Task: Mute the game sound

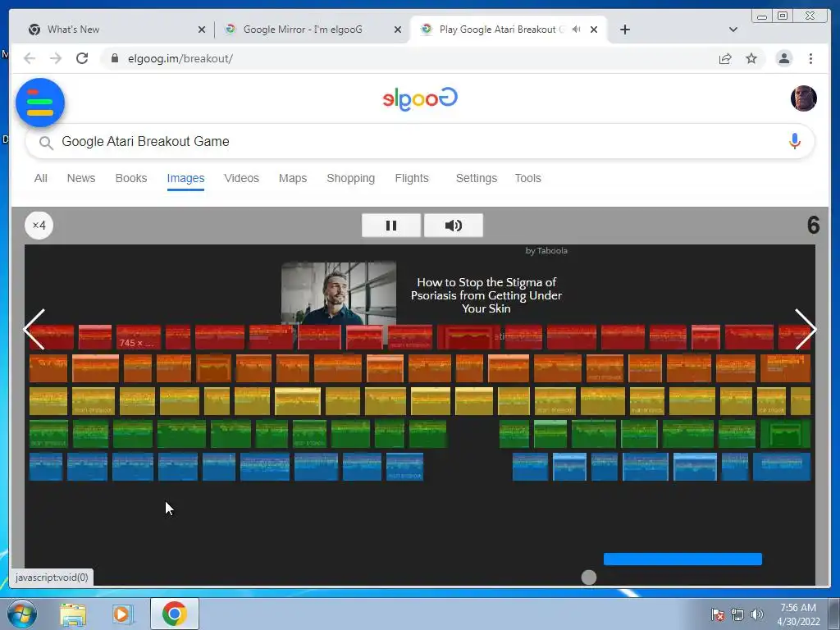Action: pyautogui.click(x=453, y=226)
